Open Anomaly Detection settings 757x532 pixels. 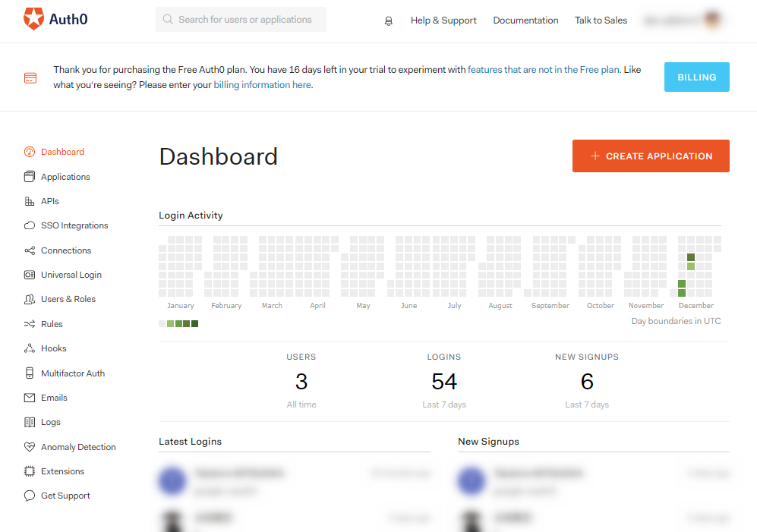coord(78,447)
